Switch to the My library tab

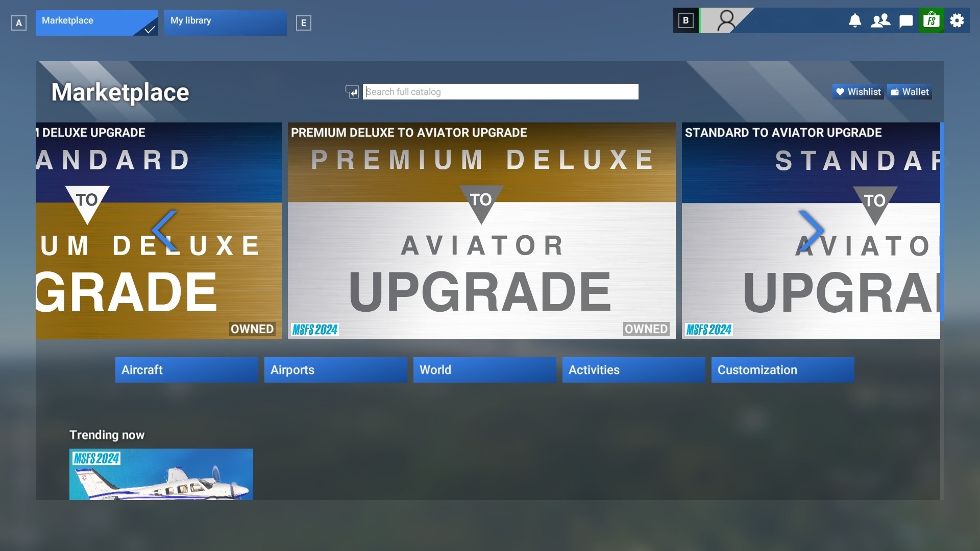click(x=225, y=23)
